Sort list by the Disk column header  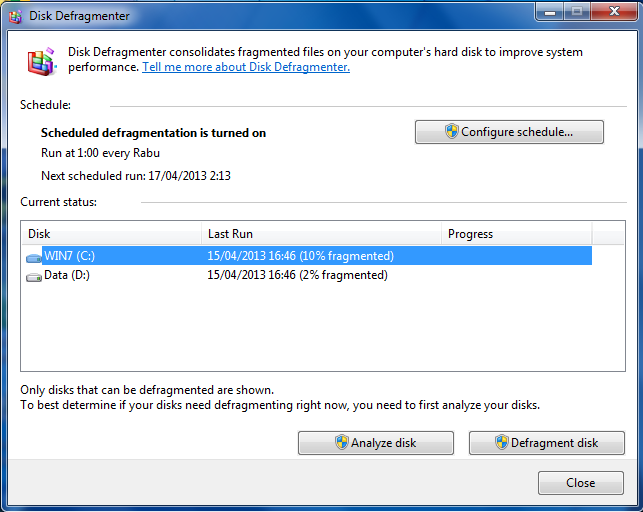[x=110, y=234]
